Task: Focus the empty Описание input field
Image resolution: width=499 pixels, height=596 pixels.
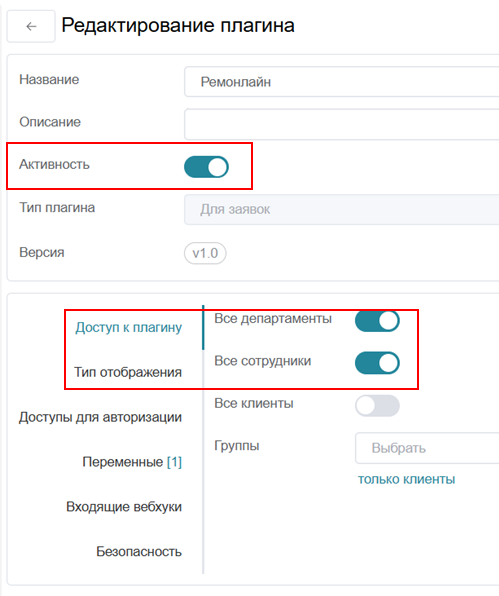Action: point(342,124)
